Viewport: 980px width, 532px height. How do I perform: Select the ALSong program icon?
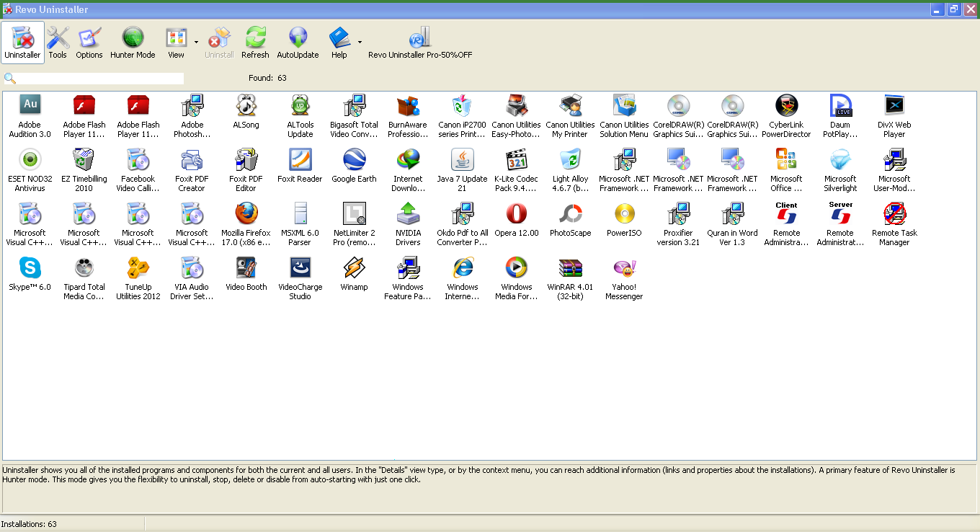(x=246, y=105)
